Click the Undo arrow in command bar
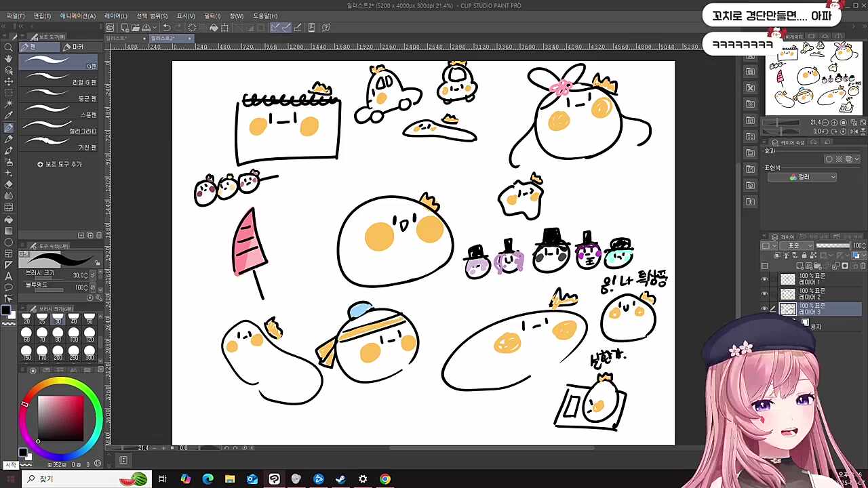This screenshot has height=488, width=868. pos(166,28)
